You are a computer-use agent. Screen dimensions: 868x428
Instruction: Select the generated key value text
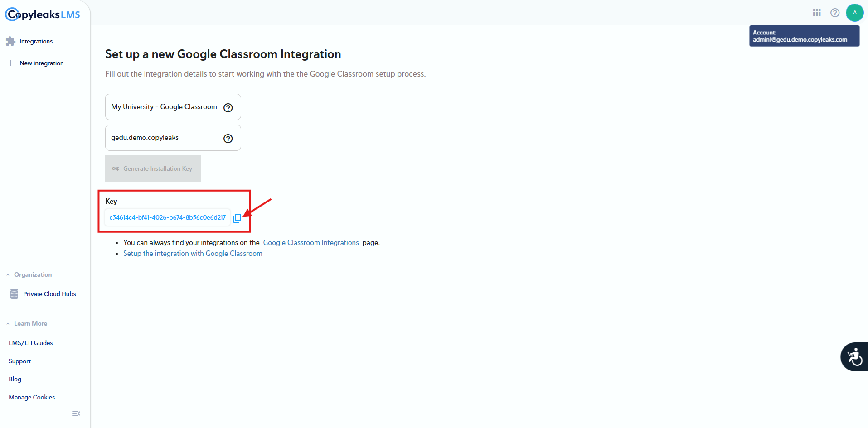pyautogui.click(x=168, y=217)
